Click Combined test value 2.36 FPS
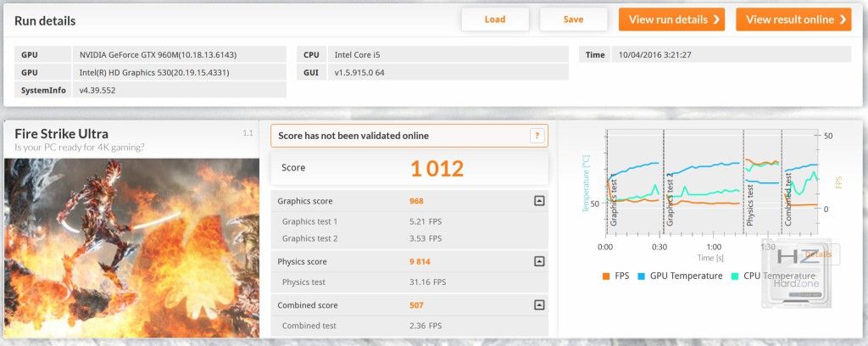The image size is (868, 346). coord(426,326)
